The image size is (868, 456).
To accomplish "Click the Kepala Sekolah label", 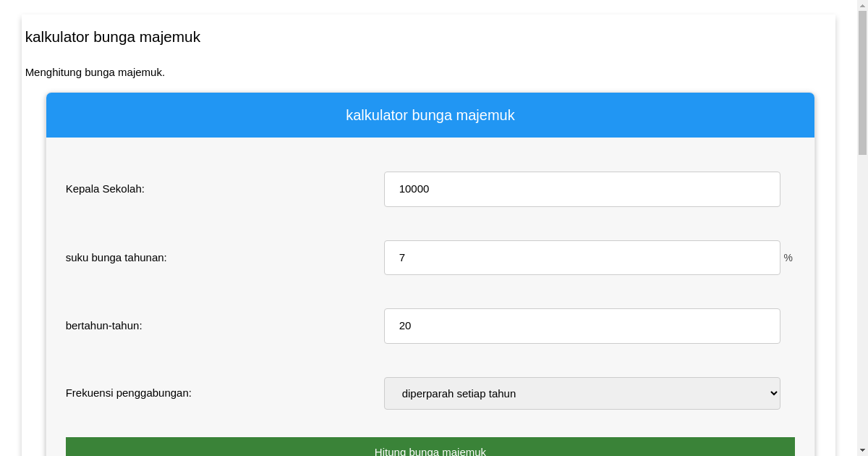I will 105,189.
